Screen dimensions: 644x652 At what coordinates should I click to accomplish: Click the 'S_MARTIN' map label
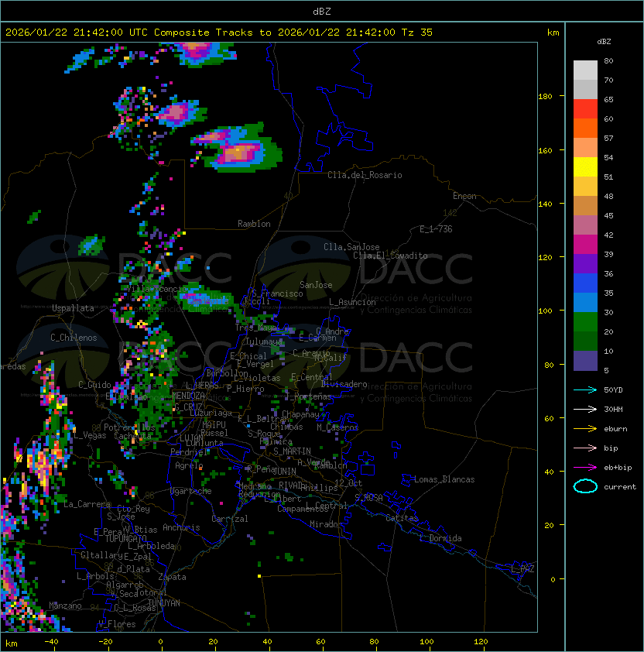[292, 451]
